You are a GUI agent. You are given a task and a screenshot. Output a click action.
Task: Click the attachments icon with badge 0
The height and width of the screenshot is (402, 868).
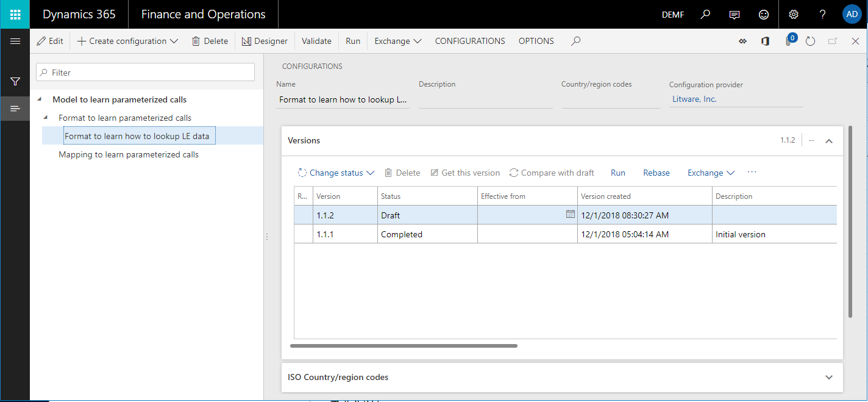[789, 40]
